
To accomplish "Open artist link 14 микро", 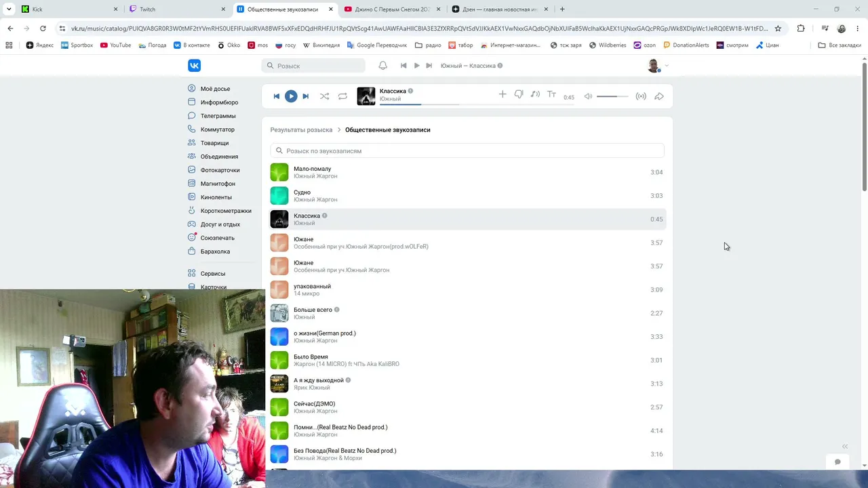I will click(307, 294).
